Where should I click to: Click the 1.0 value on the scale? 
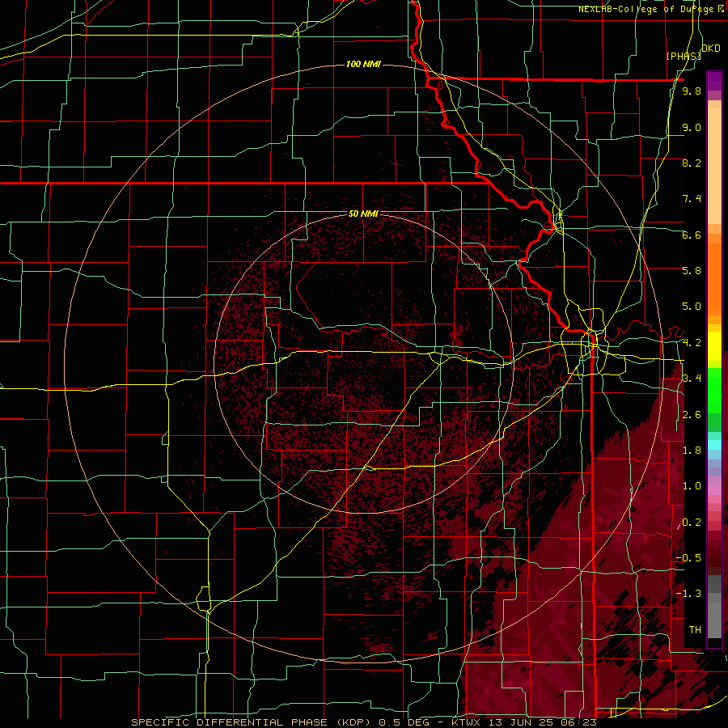click(692, 486)
